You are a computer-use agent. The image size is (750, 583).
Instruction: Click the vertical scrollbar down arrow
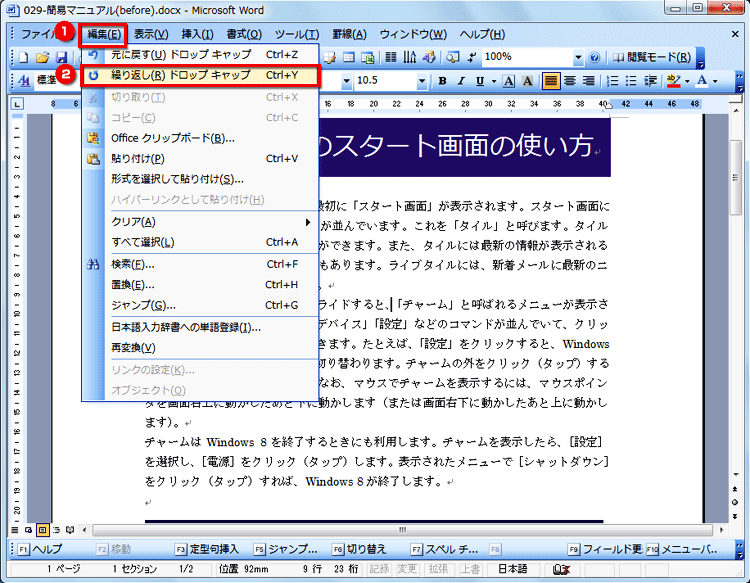tap(736, 474)
